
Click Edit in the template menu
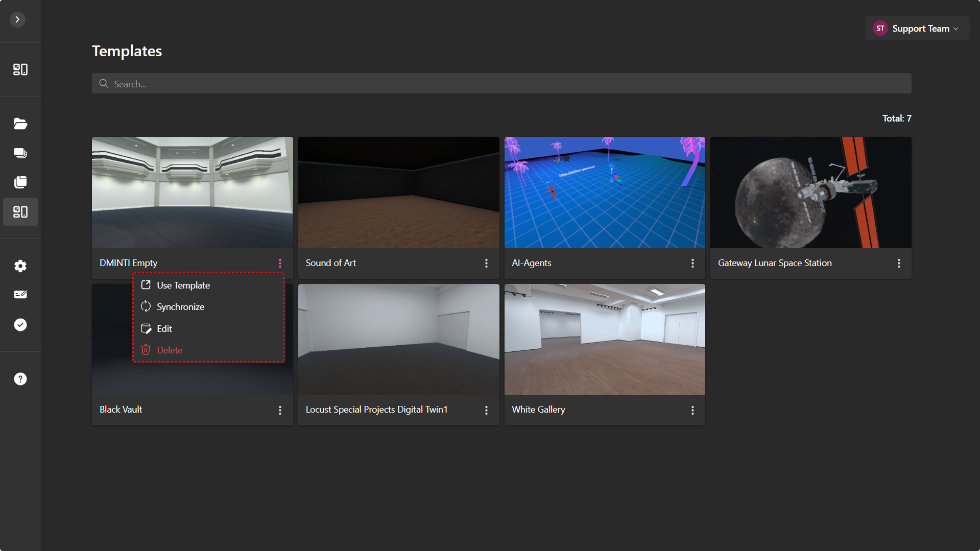[x=164, y=329]
